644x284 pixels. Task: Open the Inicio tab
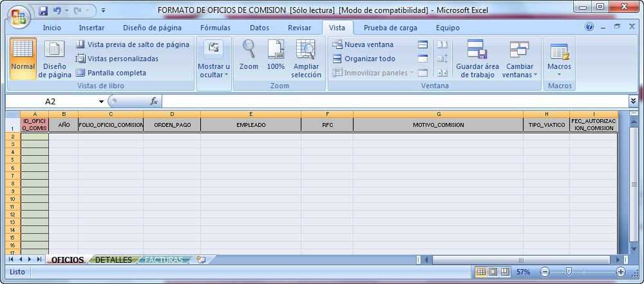[x=52, y=28]
